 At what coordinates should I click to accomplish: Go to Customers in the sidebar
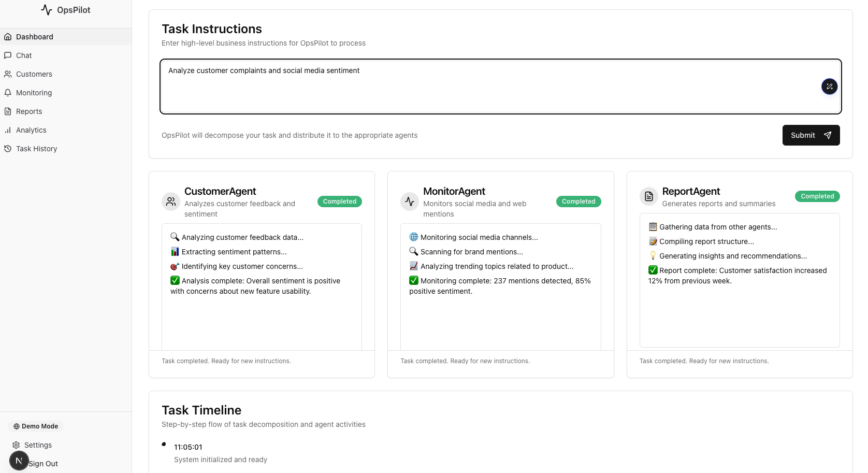click(x=34, y=74)
